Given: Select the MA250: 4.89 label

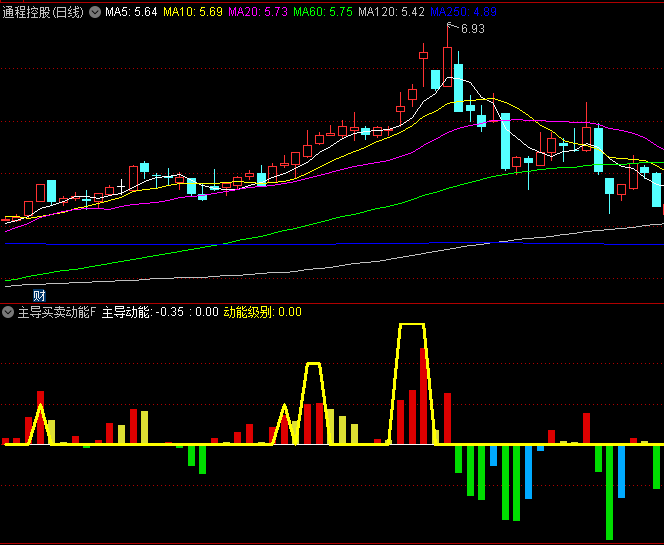Looking at the screenshot, I should click(463, 12).
